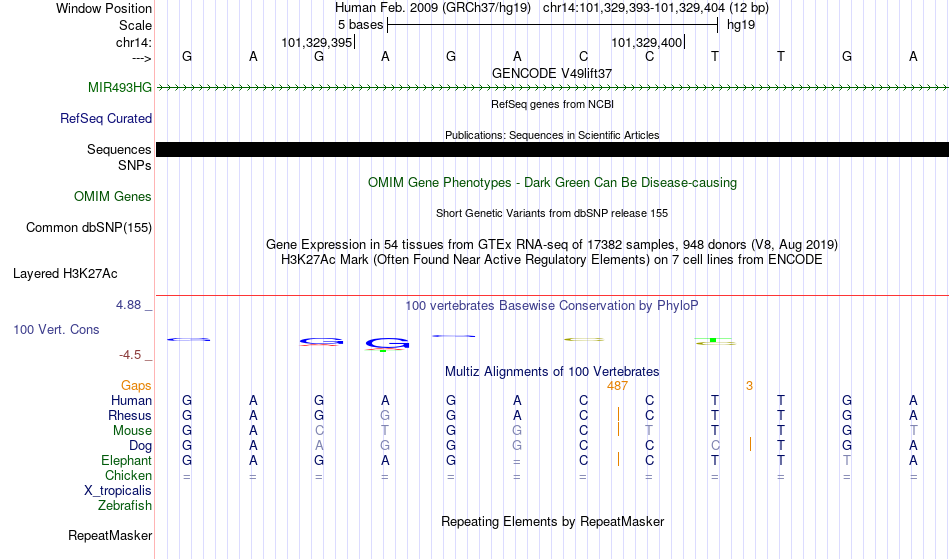Click the orange gap count 487

pos(617,385)
